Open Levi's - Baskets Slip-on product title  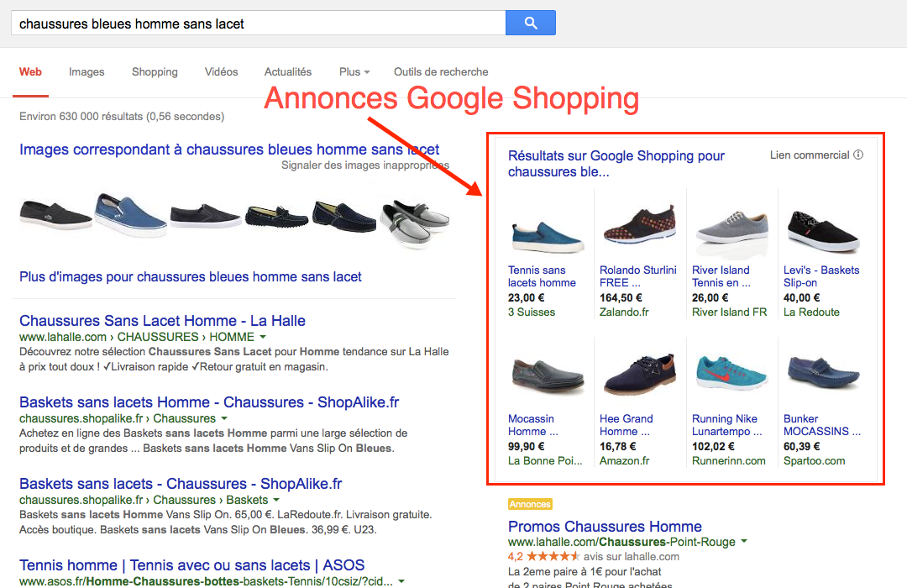pos(821,276)
